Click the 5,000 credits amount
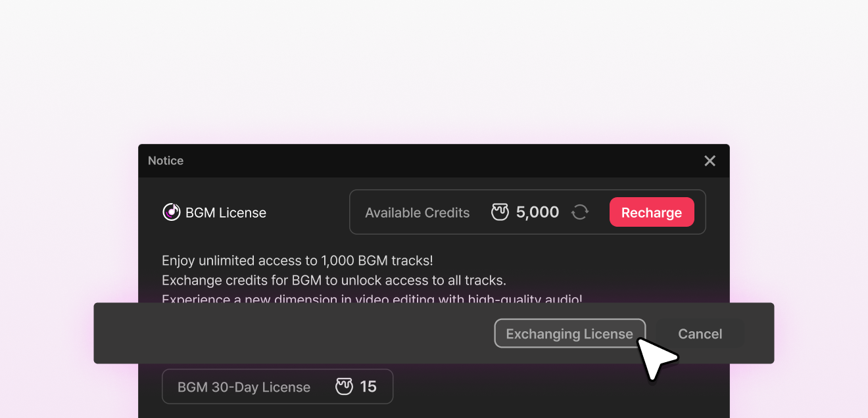868x418 pixels. pyautogui.click(x=537, y=212)
